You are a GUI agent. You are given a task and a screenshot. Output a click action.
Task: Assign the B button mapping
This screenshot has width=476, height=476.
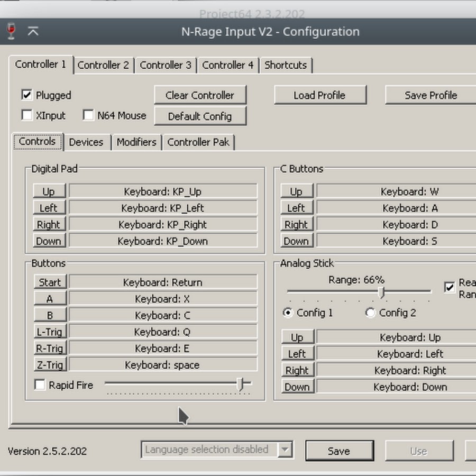pos(50,315)
